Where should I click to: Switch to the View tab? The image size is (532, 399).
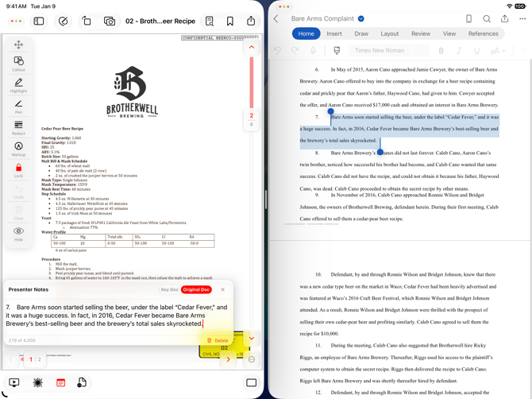pos(449,33)
